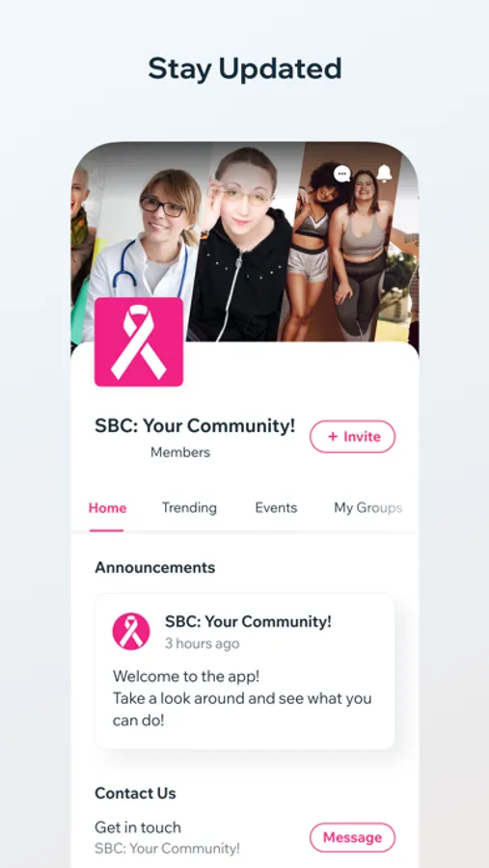Open the Events tab

pos(276,507)
